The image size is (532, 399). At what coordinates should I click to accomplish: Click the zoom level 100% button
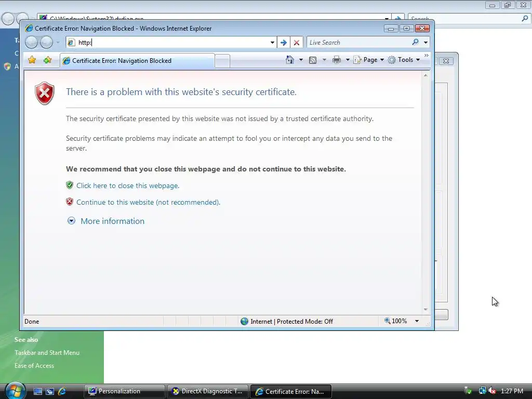395,321
